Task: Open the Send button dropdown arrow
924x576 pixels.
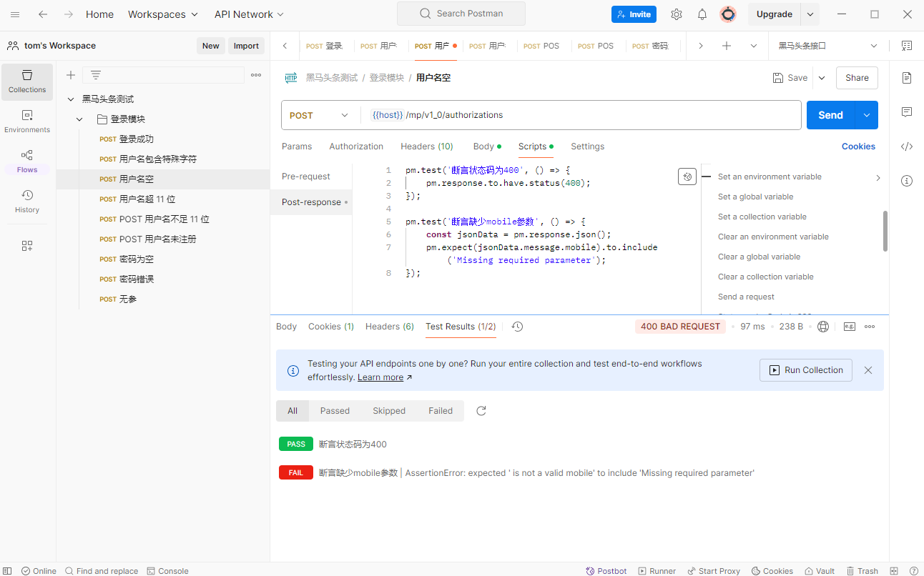Action: click(867, 115)
